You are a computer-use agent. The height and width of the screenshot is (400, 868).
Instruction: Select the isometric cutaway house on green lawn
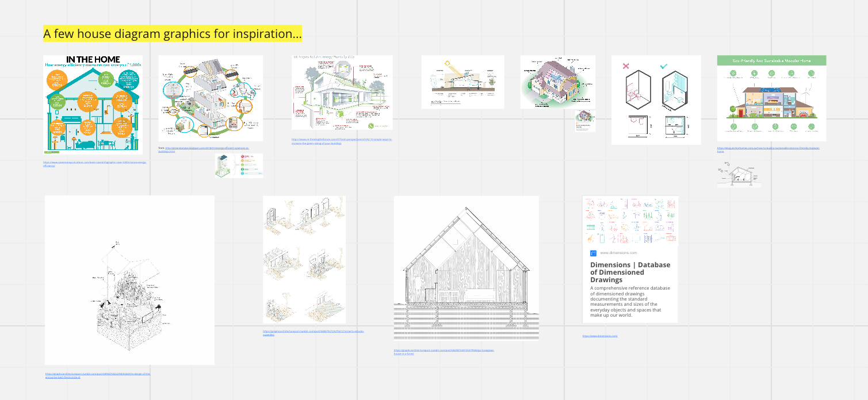(557, 82)
